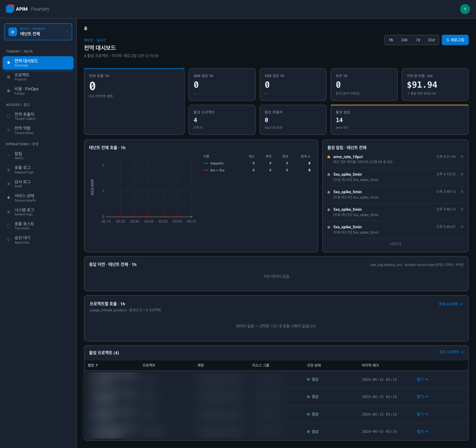This screenshot has height=448, width=476.
Task: Open the second project row 열기 link
Action: [422, 397]
